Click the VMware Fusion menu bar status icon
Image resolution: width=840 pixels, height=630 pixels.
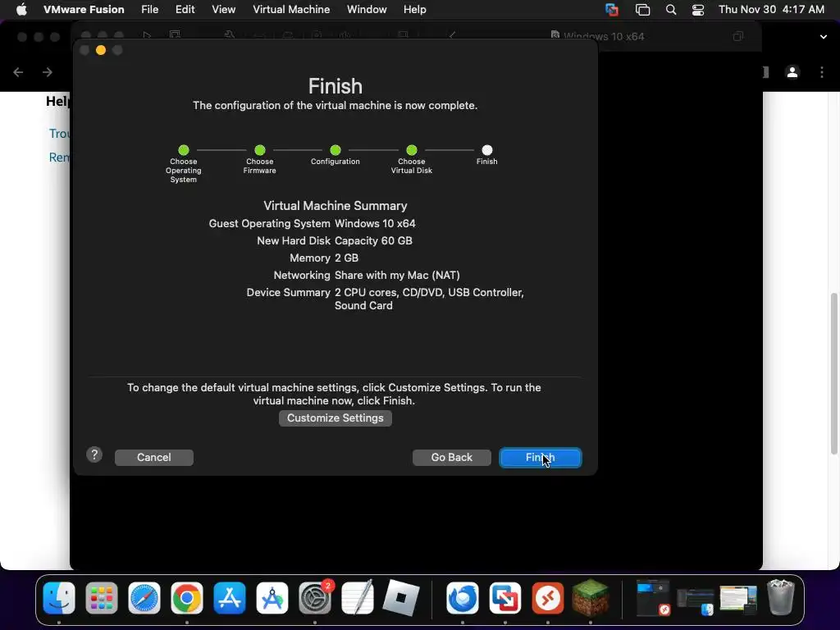point(612,10)
